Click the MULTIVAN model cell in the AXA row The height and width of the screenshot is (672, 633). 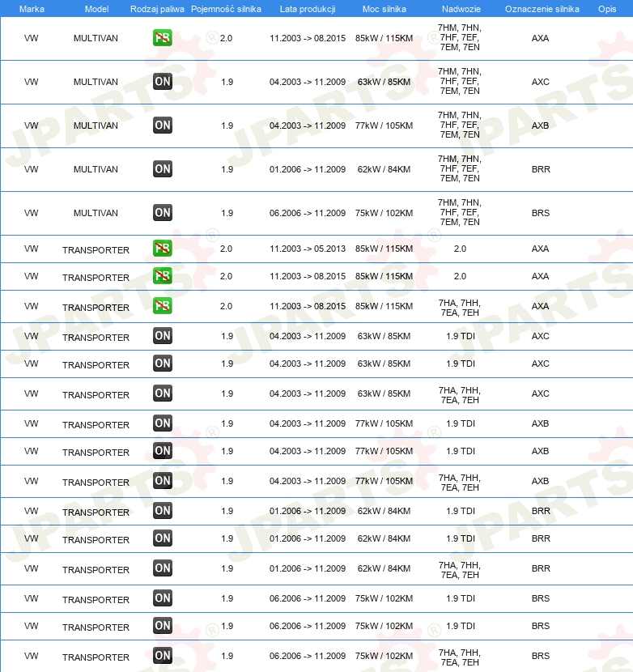pos(96,38)
